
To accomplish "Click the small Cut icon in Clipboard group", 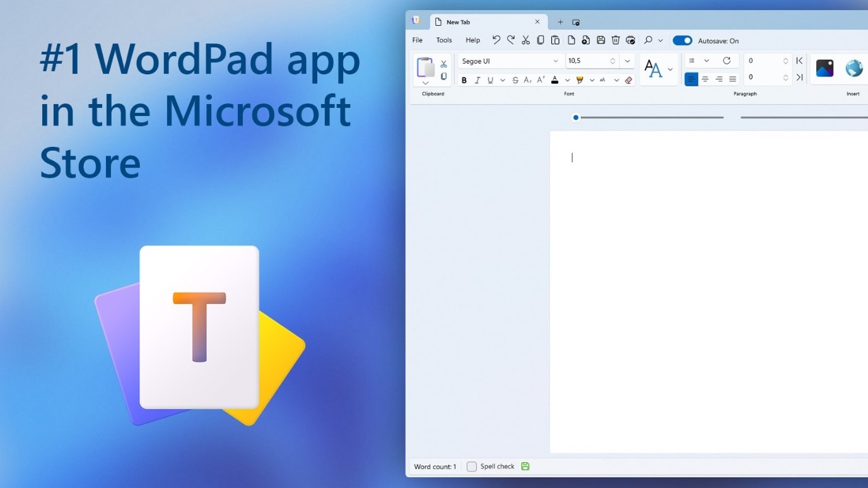I will coord(443,64).
